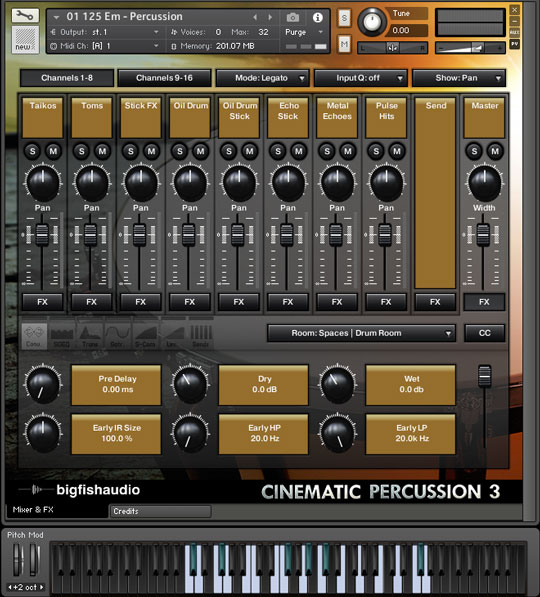Click the Master Width knob
Screen dimensions: 540x597
pos(484,184)
